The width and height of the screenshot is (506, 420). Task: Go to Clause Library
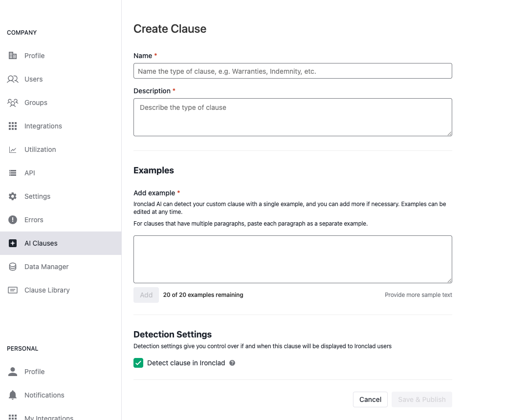(x=61, y=290)
